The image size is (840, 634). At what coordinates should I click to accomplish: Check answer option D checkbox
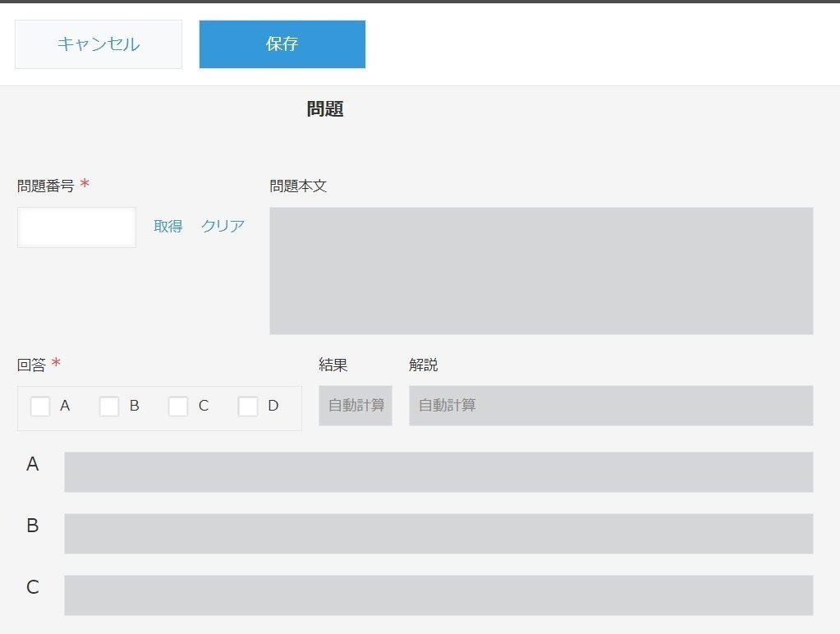[x=247, y=407]
